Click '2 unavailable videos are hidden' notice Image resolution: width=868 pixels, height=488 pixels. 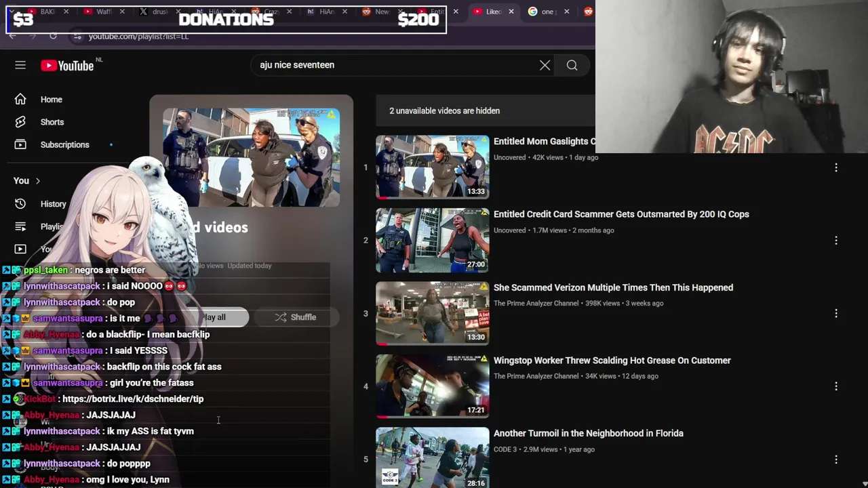[x=444, y=110]
